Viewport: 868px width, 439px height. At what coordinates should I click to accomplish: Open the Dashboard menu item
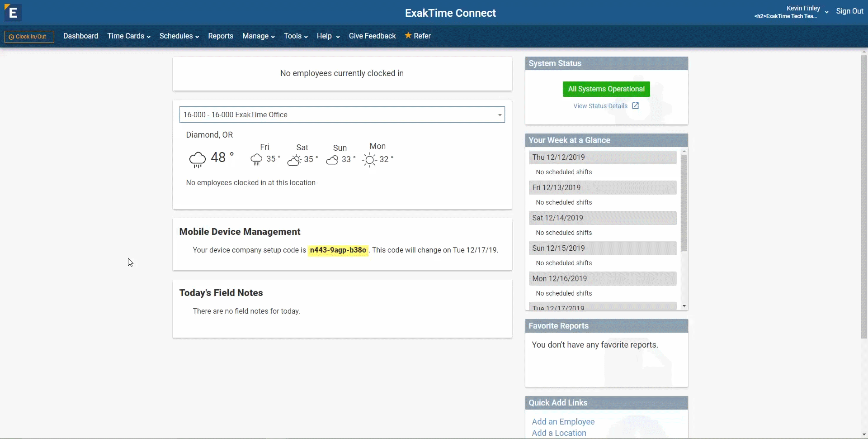click(x=80, y=36)
